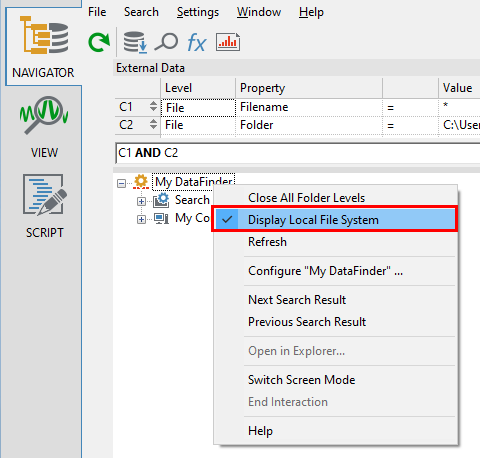The width and height of the screenshot is (480, 458).
Task: Open the Search menu
Action: (x=141, y=12)
